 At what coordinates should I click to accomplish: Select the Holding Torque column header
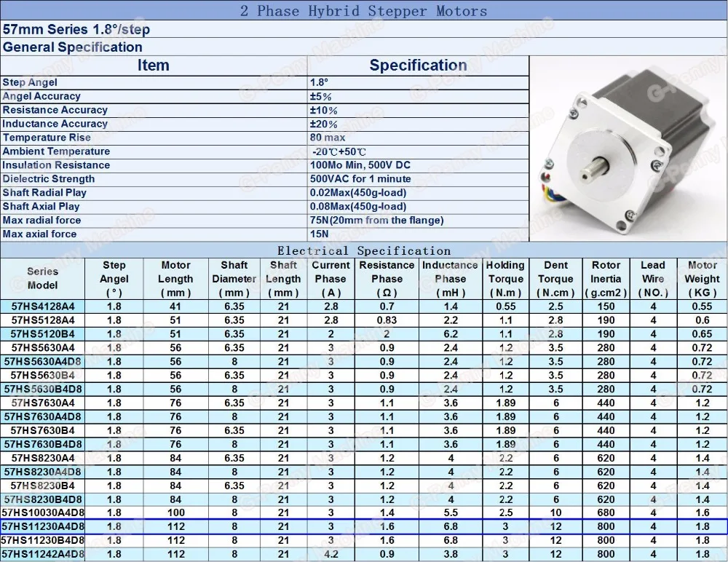click(506, 279)
